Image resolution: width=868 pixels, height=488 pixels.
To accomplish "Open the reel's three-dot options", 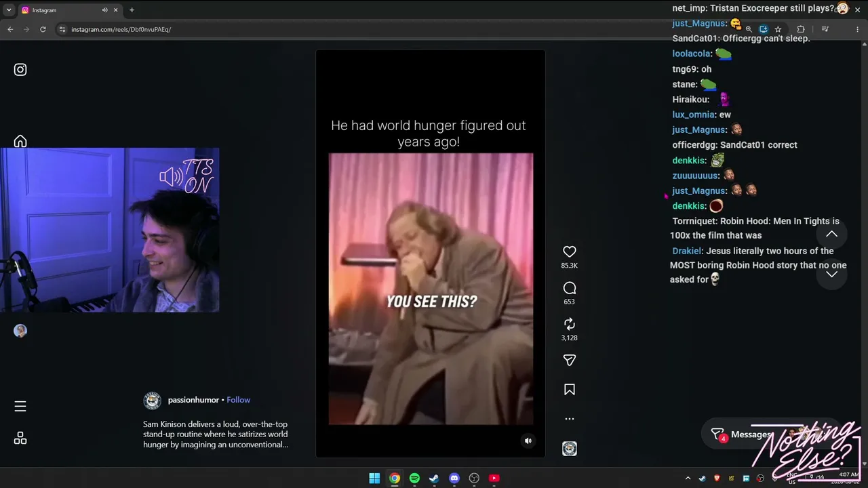I will (x=570, y=419).
